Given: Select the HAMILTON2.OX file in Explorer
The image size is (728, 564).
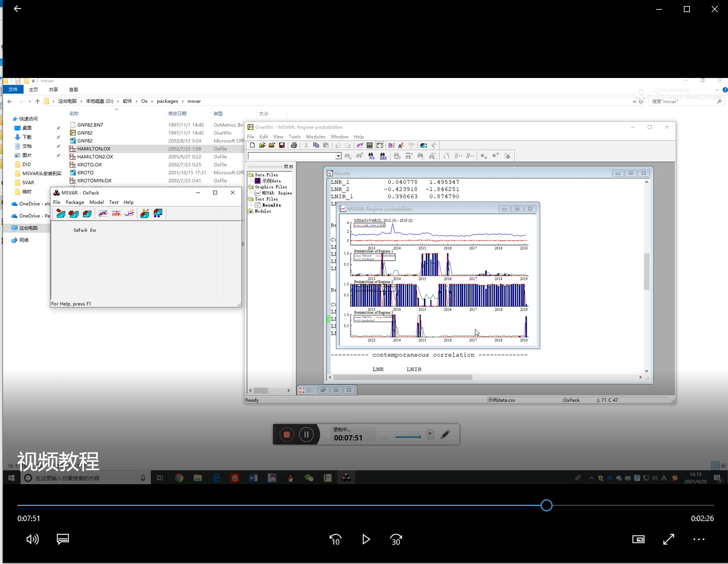Looking at the screenshot, I should 95,157.
